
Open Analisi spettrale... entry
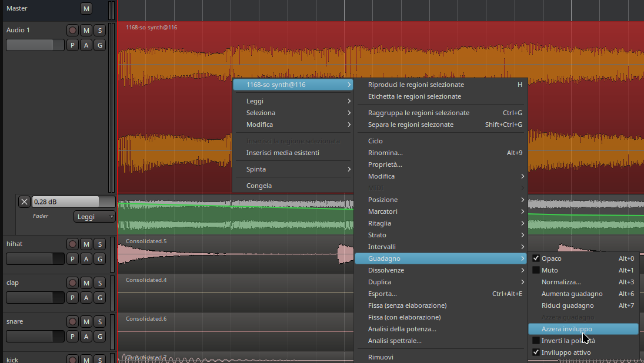click(395, 341)
